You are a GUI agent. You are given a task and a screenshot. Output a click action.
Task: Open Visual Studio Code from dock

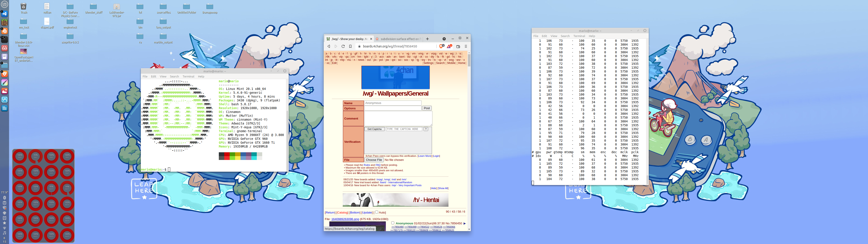point(4,14)
